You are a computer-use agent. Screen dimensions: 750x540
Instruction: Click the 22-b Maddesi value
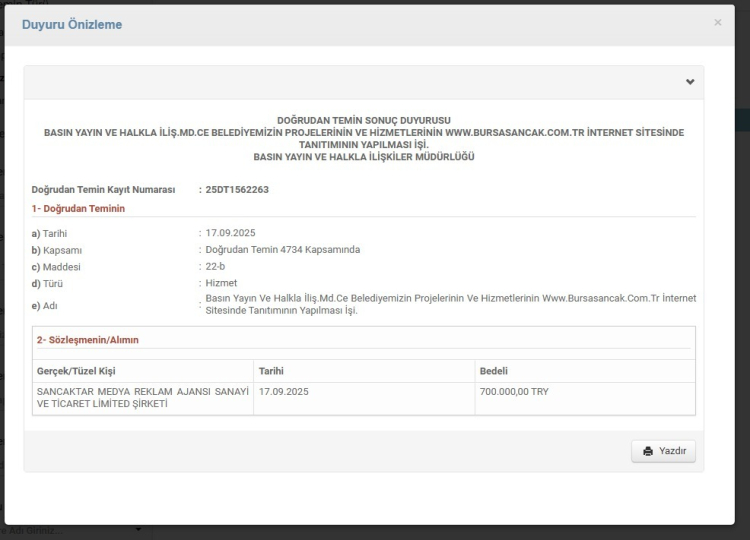point(215,266)
